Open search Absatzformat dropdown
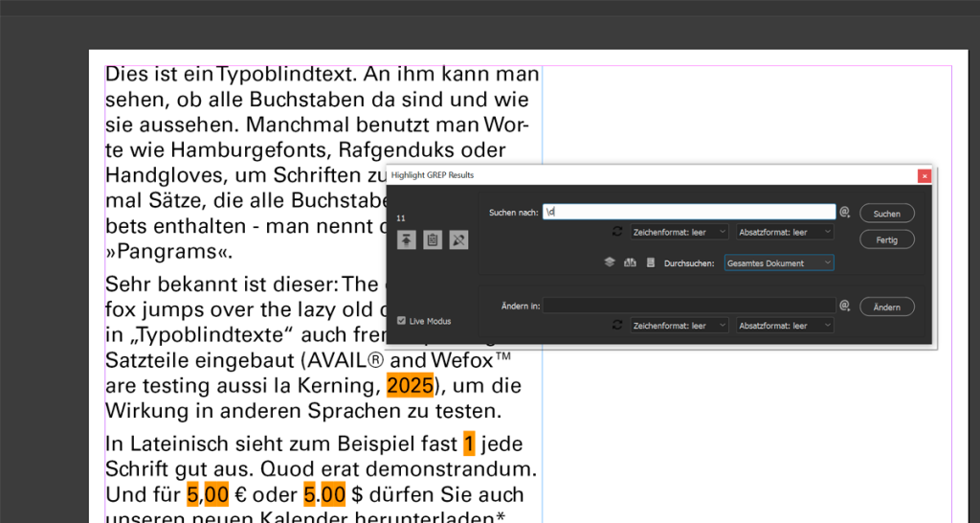The height and width of the screenshot is (523, 980). point(785,232)
